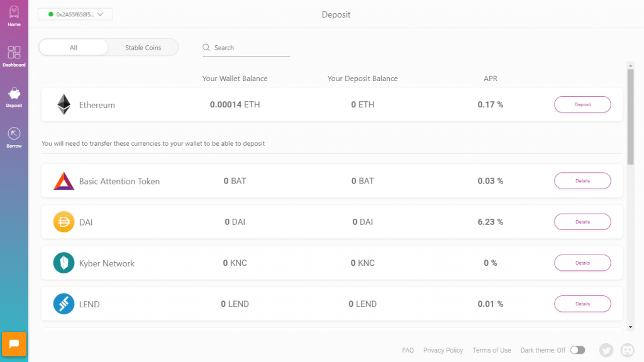Expand the wallet address dropdown

pyautogui.click(x=75, y=14)
